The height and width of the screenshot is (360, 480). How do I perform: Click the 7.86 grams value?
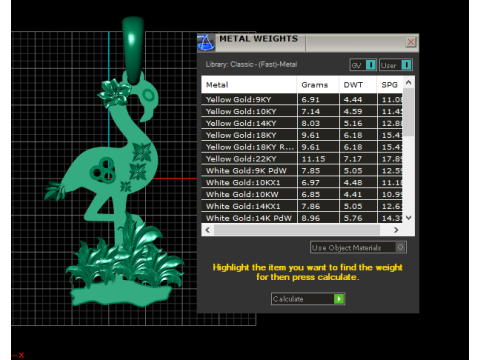pyautogui.click(x=310, y=206)
